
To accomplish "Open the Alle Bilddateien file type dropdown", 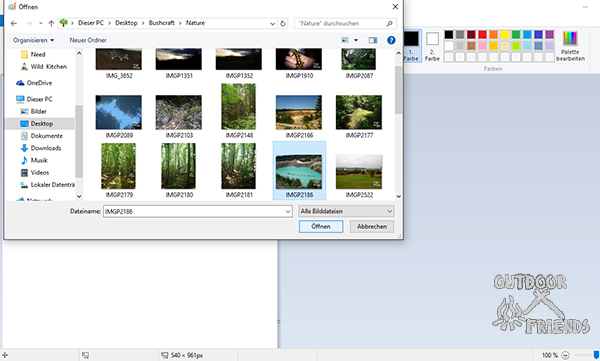I will pyautogui.click(x=346, y=211).
